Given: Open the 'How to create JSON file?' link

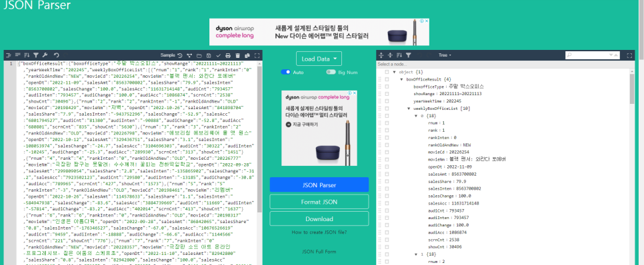Looking at the screenshot, I should [x=319, y=232].
